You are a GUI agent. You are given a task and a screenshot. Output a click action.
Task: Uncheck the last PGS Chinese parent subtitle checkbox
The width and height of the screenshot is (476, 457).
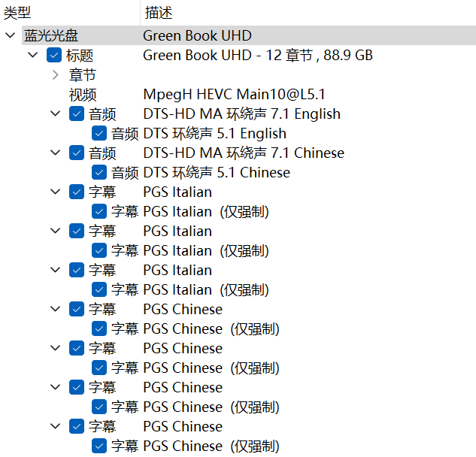coord(77,426)
